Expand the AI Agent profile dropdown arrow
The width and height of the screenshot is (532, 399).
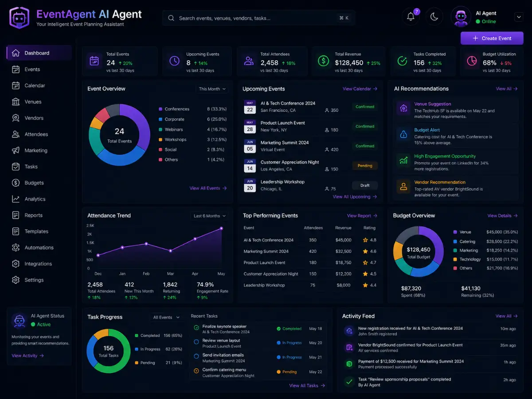click(519, 17)
